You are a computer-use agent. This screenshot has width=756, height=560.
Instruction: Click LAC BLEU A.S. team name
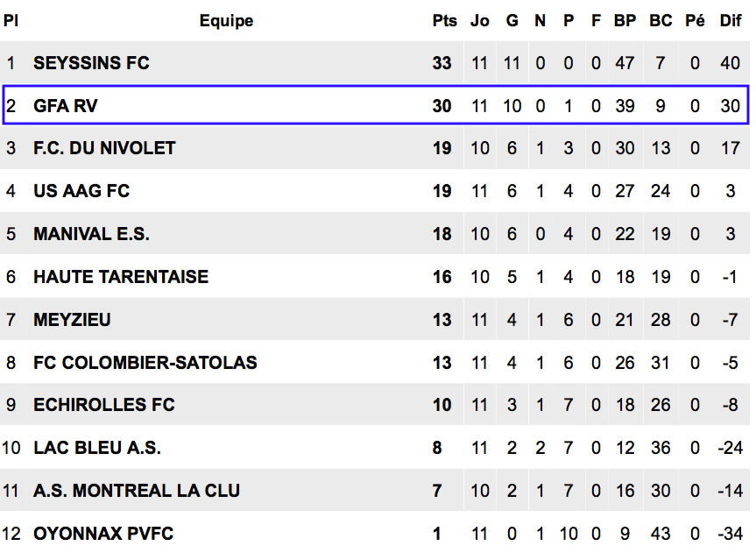(x=97, y=448)
